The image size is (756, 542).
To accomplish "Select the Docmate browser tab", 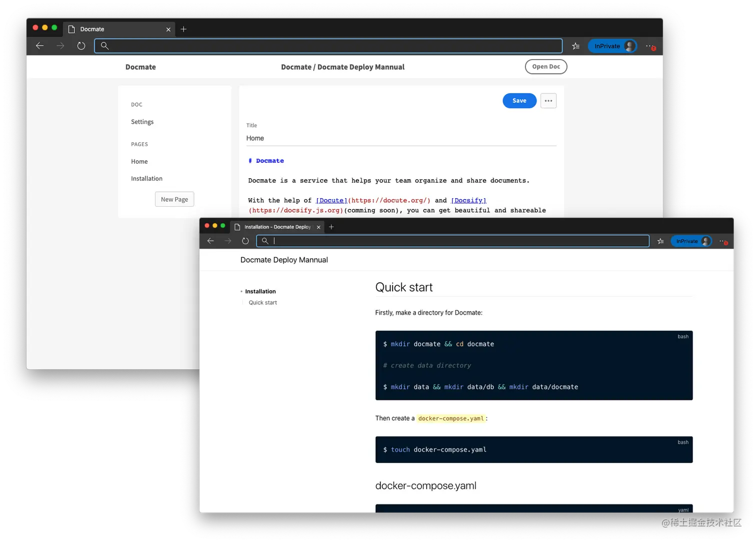I will 119,29.
